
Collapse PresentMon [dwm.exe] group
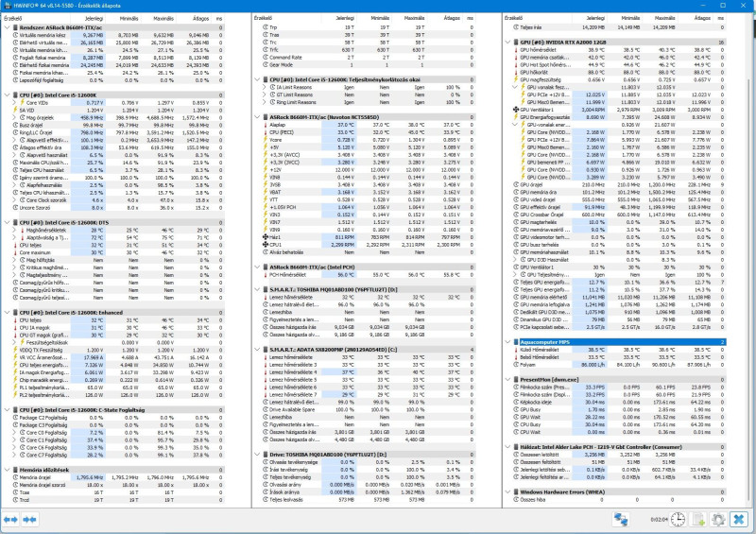click(x=508, y=380)
